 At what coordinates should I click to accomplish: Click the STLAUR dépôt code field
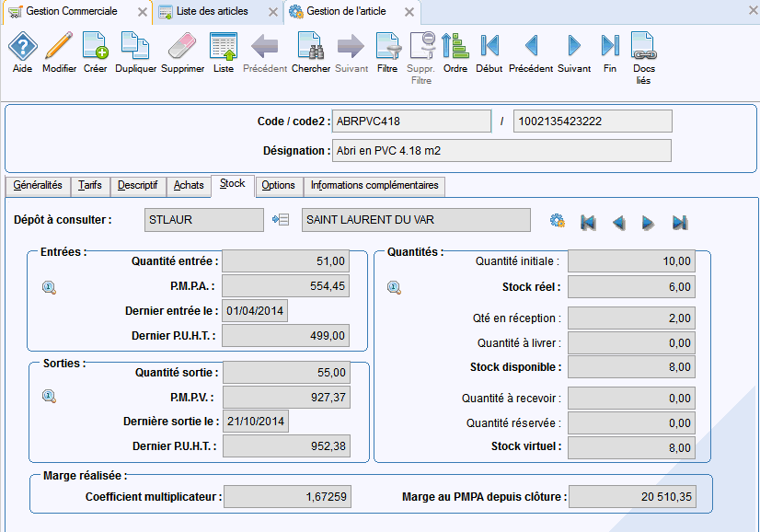tap(204, 220)
